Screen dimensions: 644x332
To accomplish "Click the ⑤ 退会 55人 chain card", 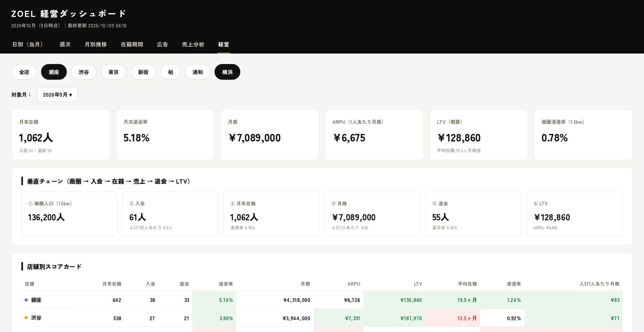I will click(x=474, y=214).
